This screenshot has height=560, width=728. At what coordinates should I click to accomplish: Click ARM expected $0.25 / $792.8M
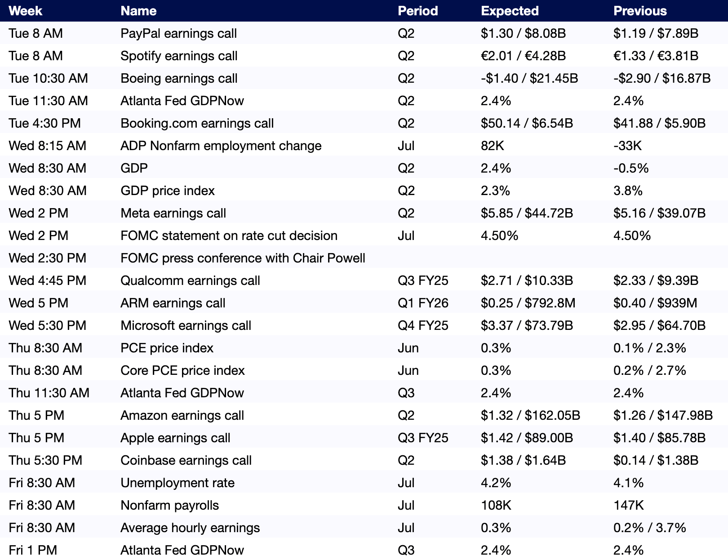(x=528, y=303)
